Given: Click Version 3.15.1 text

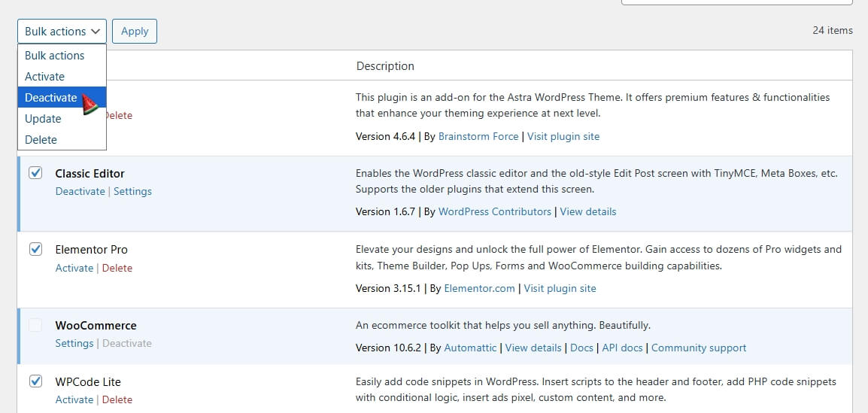Looking at the screenshot, I should [388, 288].
